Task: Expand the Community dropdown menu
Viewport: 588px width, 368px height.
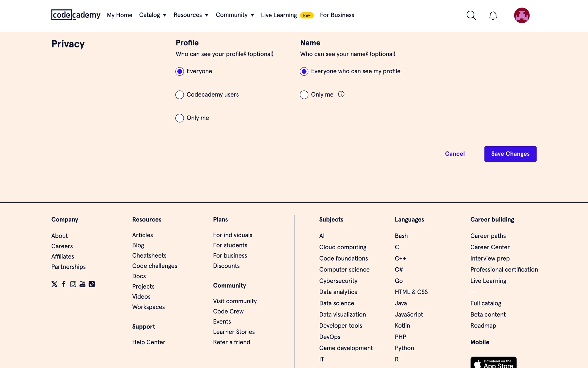Action: [x=235, y=15]
